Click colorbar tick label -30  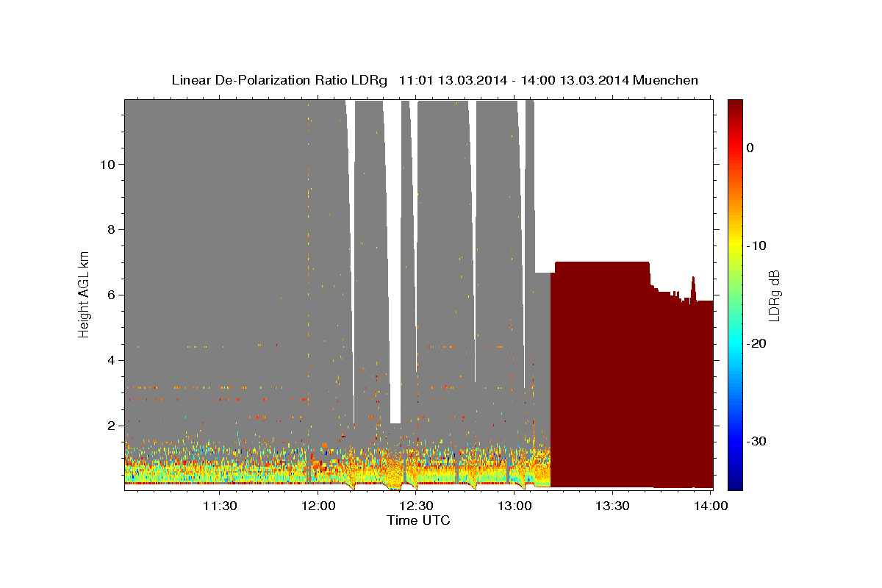tap(757, 441)
